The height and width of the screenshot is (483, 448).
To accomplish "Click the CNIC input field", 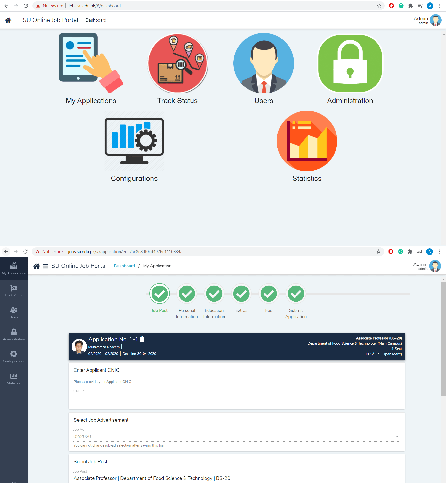I will click(x=237, y=398).
